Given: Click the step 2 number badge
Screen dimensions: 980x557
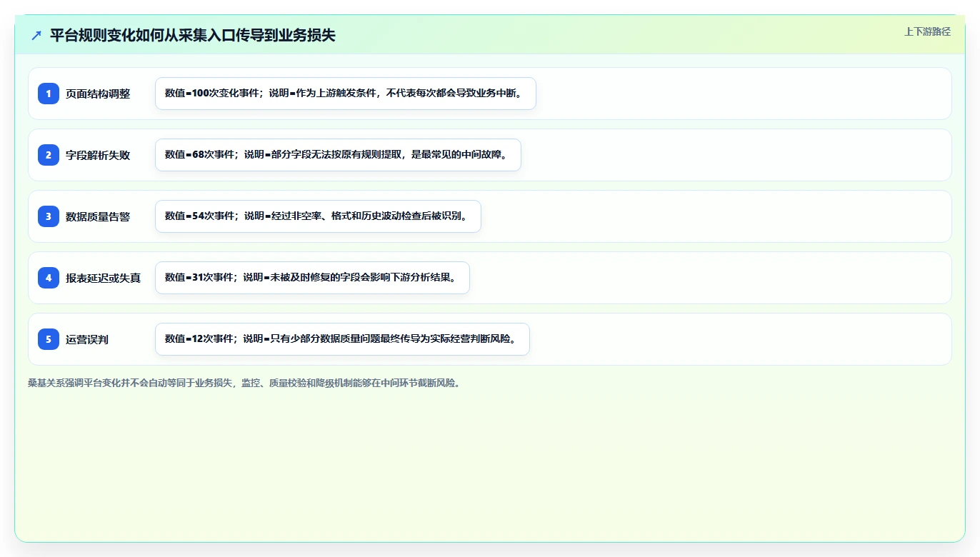Looking at the screenshot, I should click(x=49, y=155).
